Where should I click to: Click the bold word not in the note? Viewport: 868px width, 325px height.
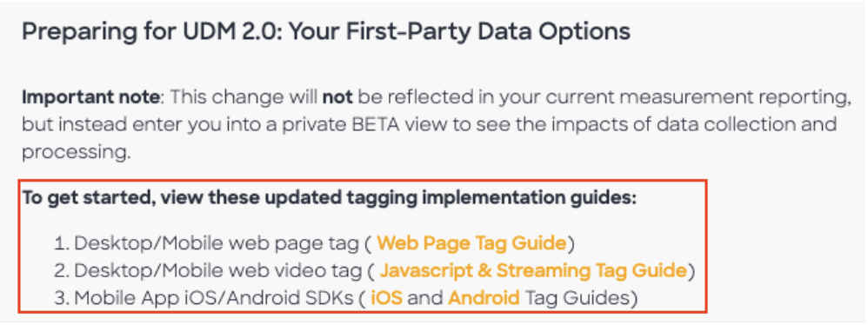[337, 98]
